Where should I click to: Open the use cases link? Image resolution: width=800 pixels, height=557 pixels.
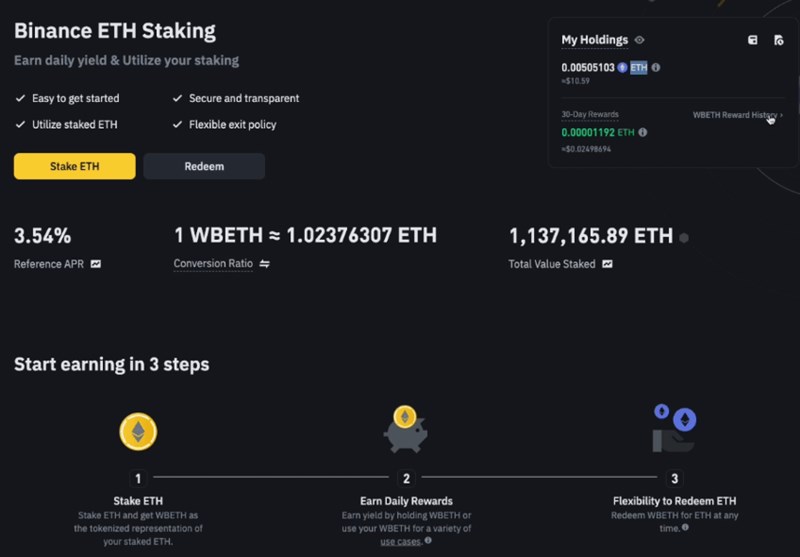[x=401, y=541]
